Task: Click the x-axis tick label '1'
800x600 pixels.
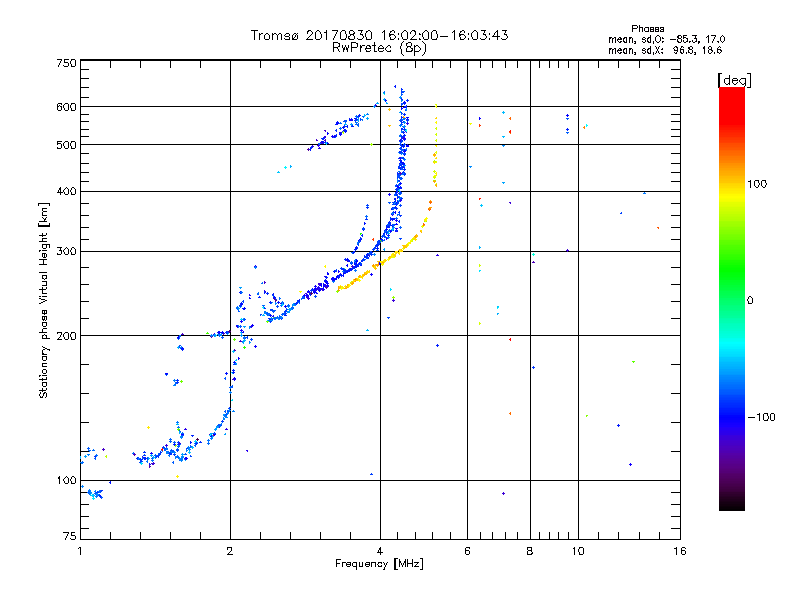Action: coord(80,551)
